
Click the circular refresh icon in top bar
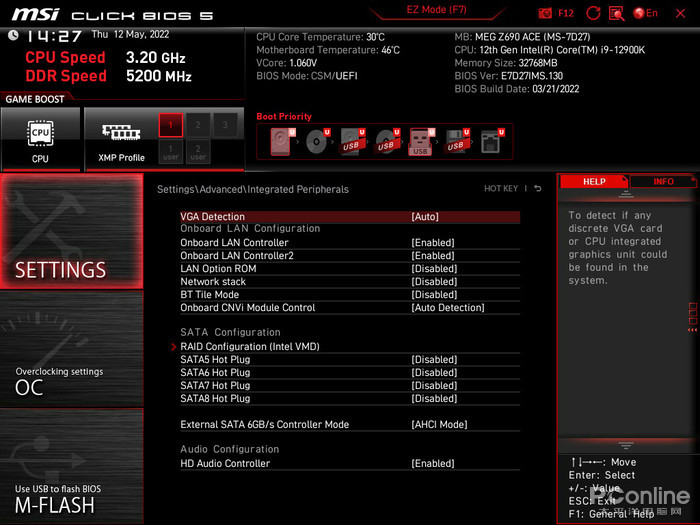pos(593,13)
